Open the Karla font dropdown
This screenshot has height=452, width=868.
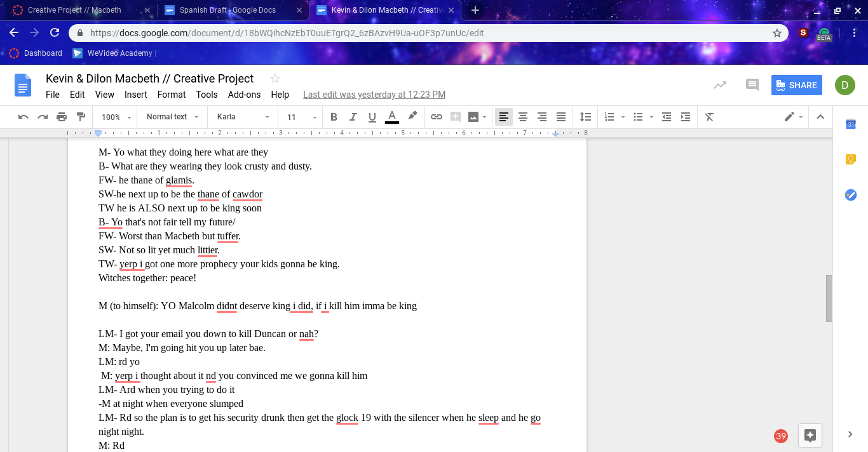(243, 117)
